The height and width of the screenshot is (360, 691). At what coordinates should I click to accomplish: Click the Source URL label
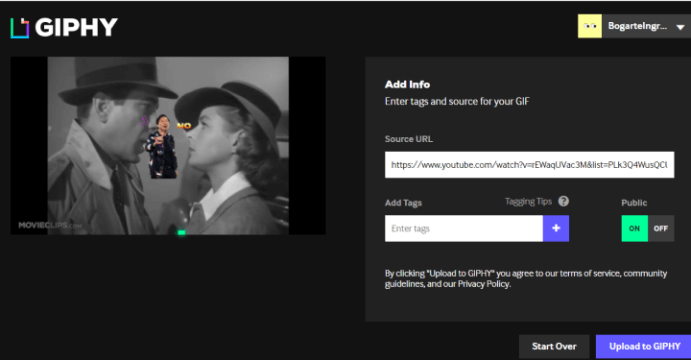[409, 139]
